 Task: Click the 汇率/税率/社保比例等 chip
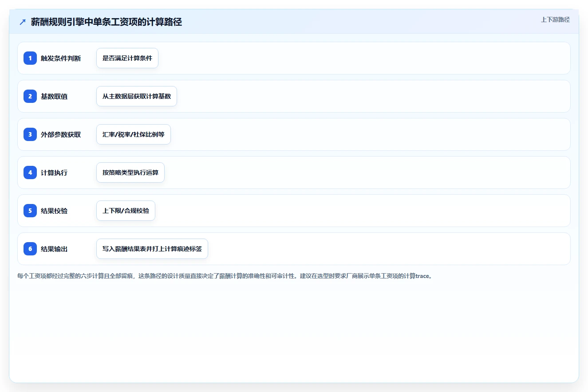point(134,134)
